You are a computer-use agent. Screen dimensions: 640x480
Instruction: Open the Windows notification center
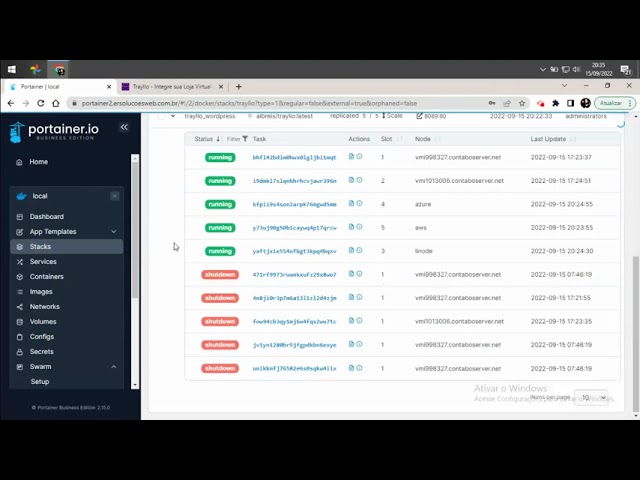625,70
